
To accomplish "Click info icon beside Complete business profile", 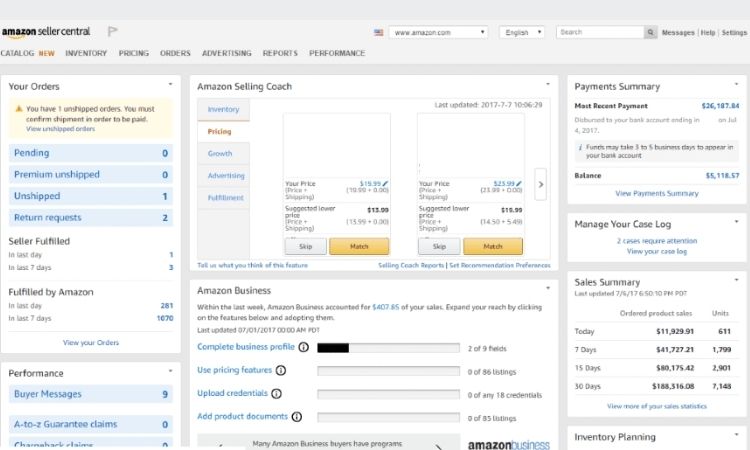I will click(x=304, y=347).
